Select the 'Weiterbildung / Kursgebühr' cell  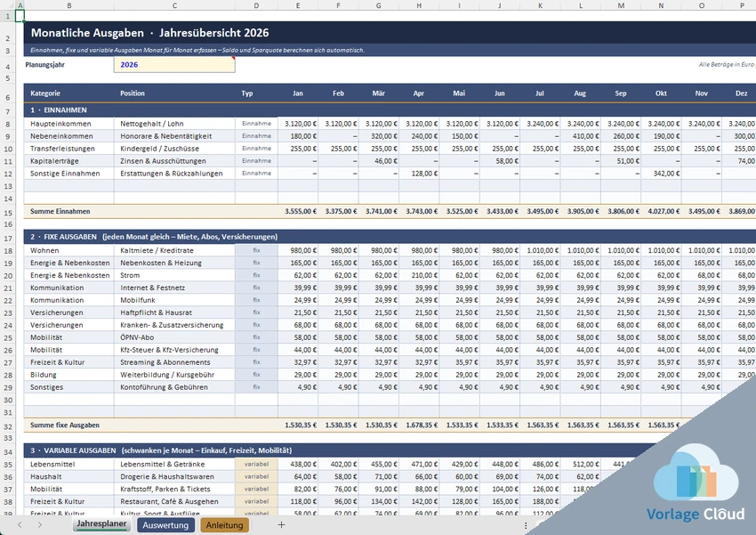click(x=174, y=375)
